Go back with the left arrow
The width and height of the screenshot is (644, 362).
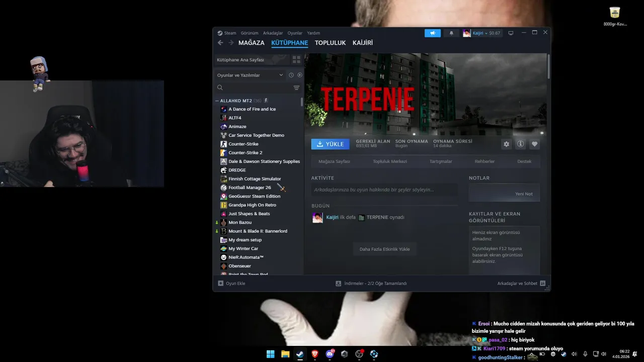tap(220, 43)
